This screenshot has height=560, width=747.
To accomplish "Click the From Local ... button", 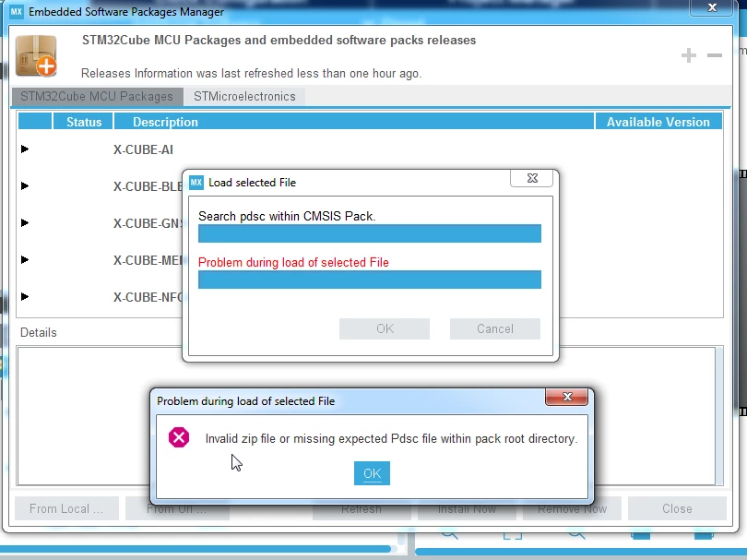I will pos(66,508).
